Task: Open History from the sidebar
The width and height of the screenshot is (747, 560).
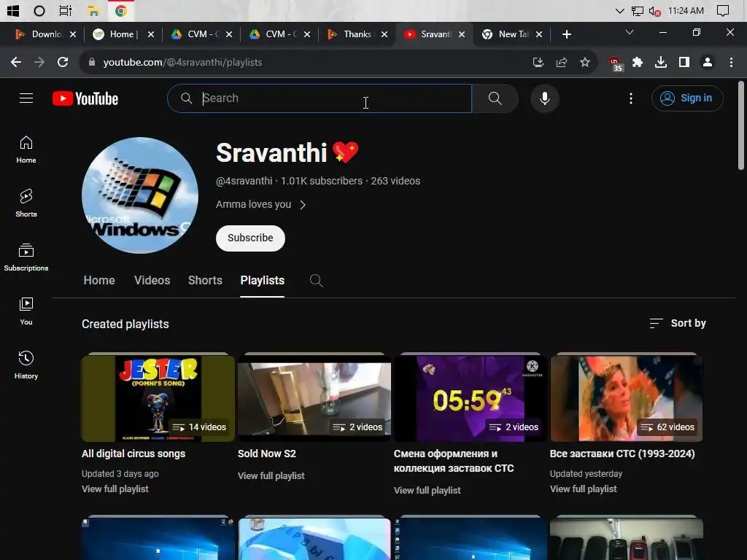Action: click(26, 365)
